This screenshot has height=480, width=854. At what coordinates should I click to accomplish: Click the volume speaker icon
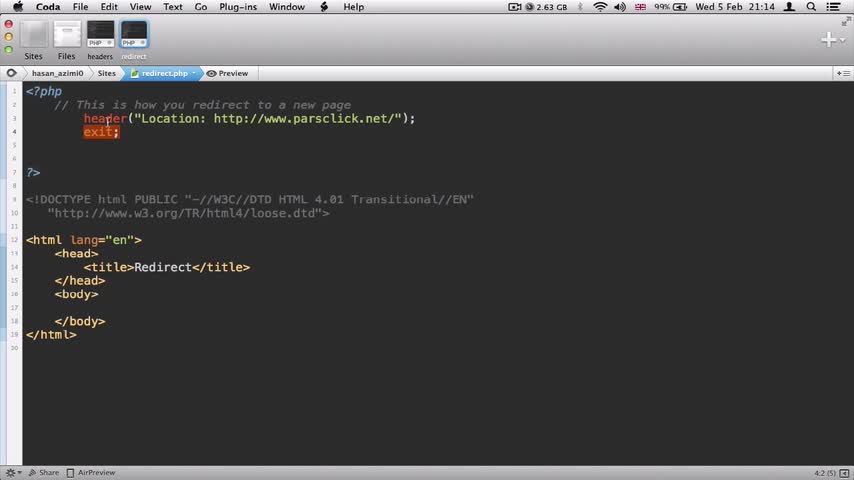coord(620,7)
